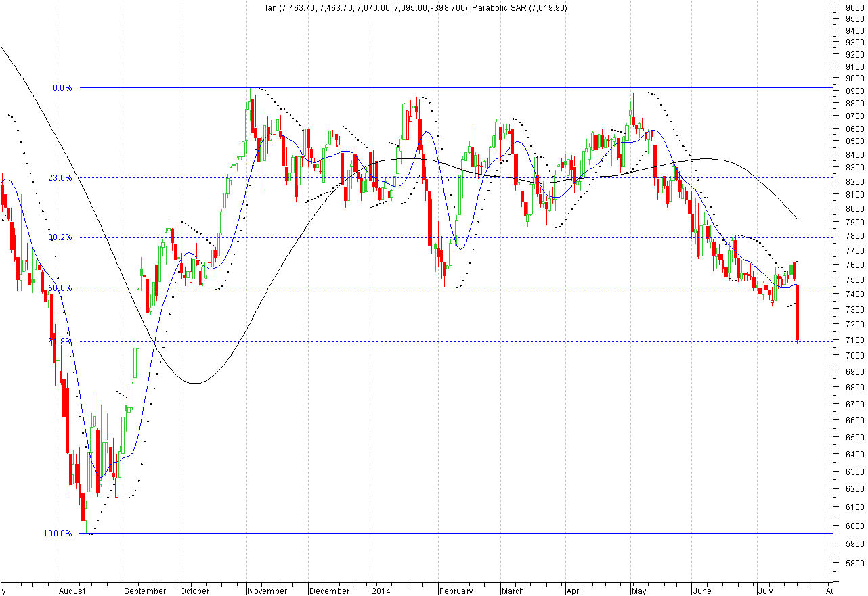Click the 5800 price axis value

(x=854, y=562)
